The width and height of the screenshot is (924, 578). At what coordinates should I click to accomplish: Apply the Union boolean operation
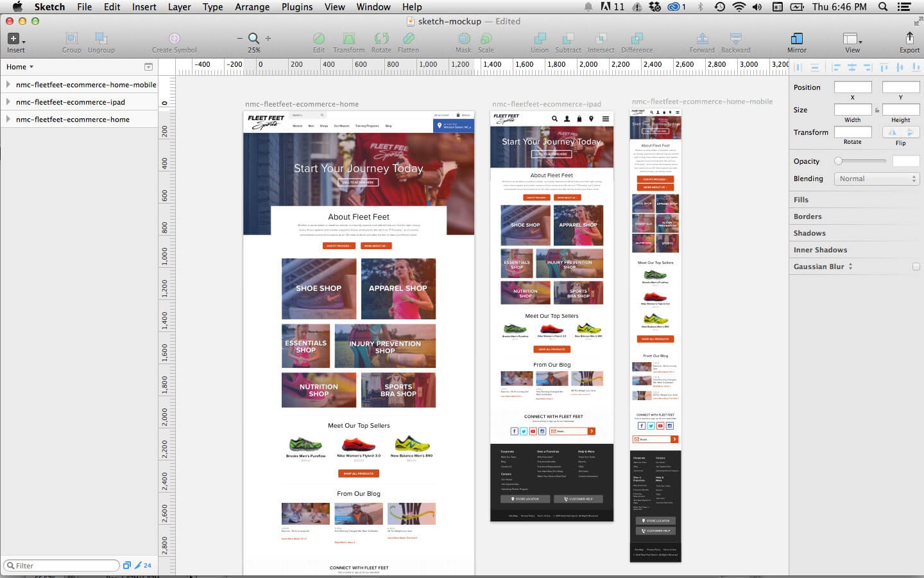click(539, 39)
